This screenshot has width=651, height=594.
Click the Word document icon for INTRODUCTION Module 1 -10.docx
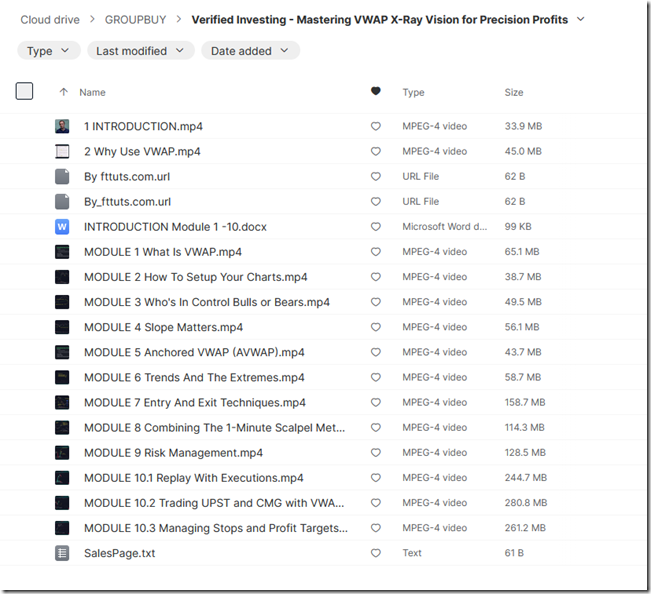click(x=62, y=227)
